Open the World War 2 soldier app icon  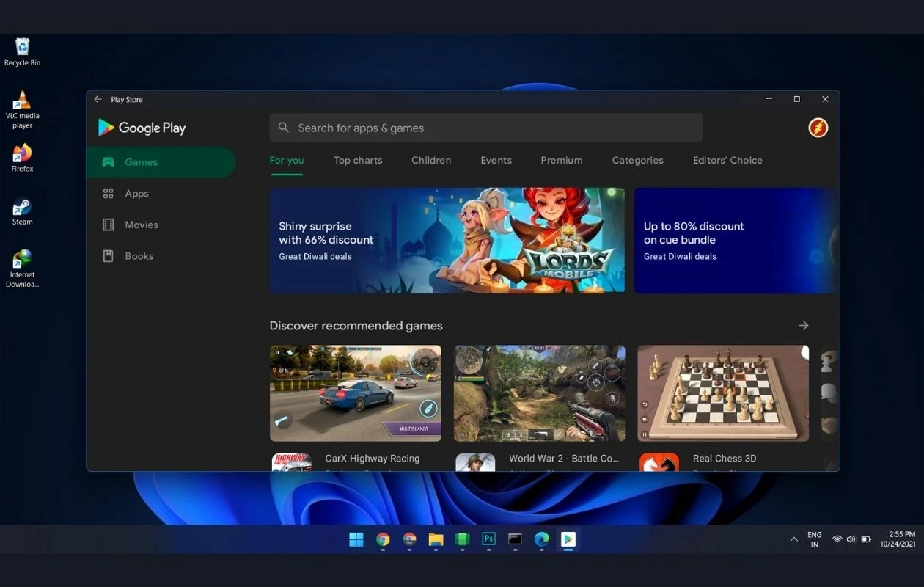pyautogui.click(x=475, y=462)
